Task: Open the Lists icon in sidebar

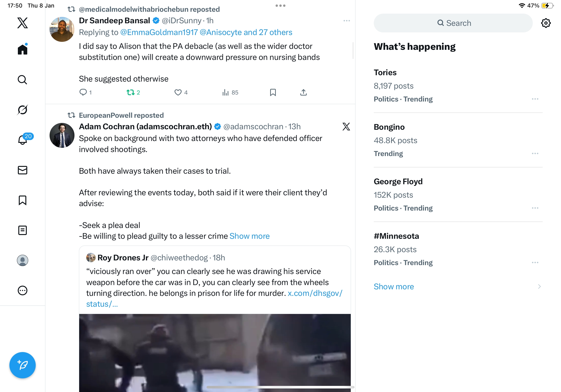Action: coord(23,230)
